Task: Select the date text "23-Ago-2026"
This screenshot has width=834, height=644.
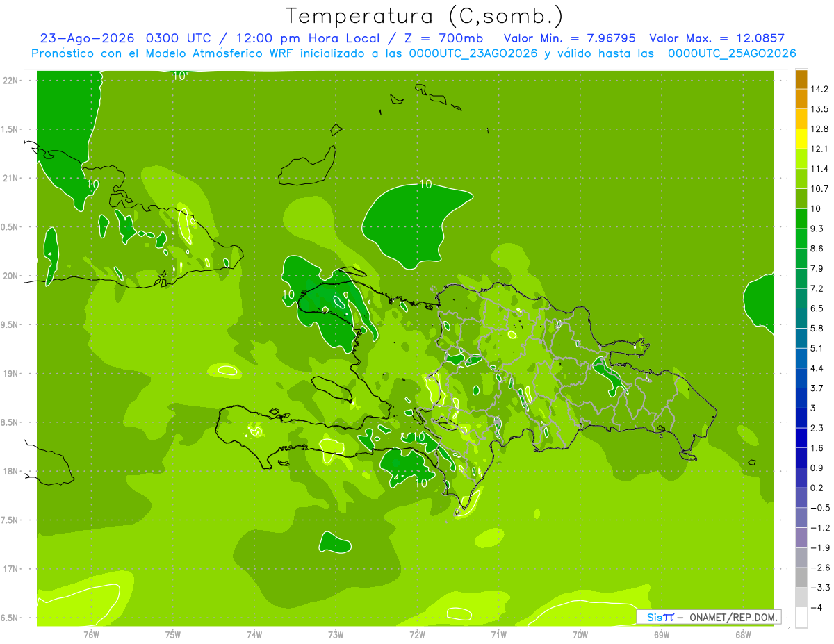Action: click(88, 38)
